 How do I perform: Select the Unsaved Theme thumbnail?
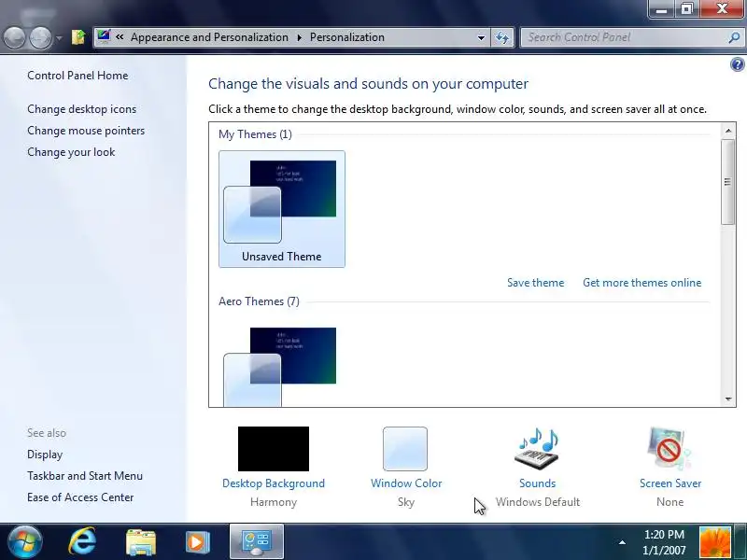[282, 209]
